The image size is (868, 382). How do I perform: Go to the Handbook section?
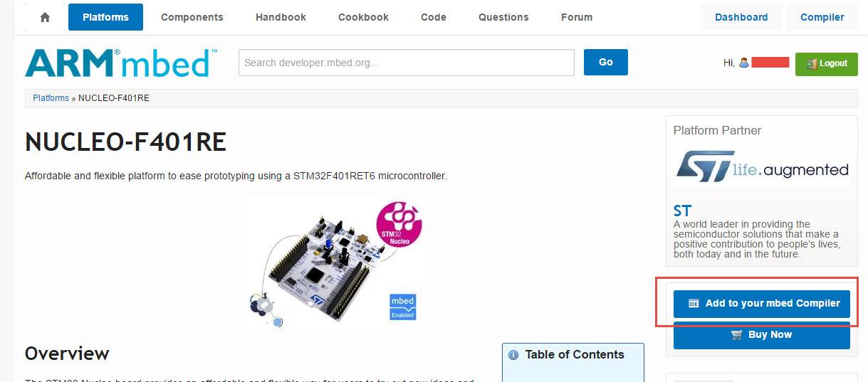click(x=281, y=17)
